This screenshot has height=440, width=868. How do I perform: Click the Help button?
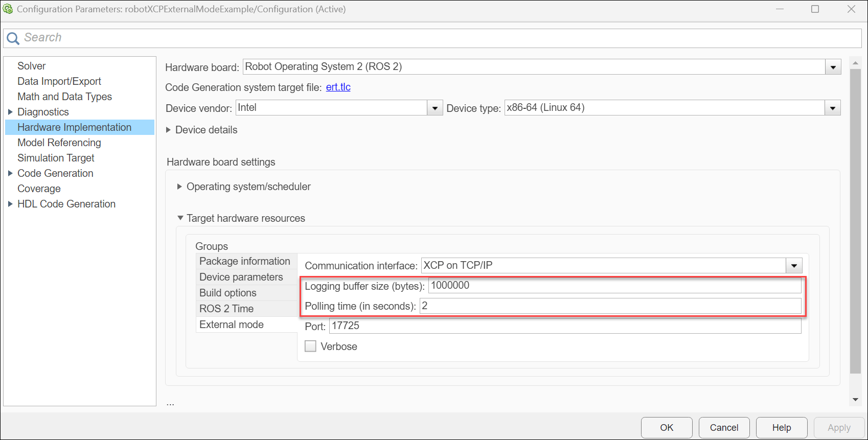781,428
